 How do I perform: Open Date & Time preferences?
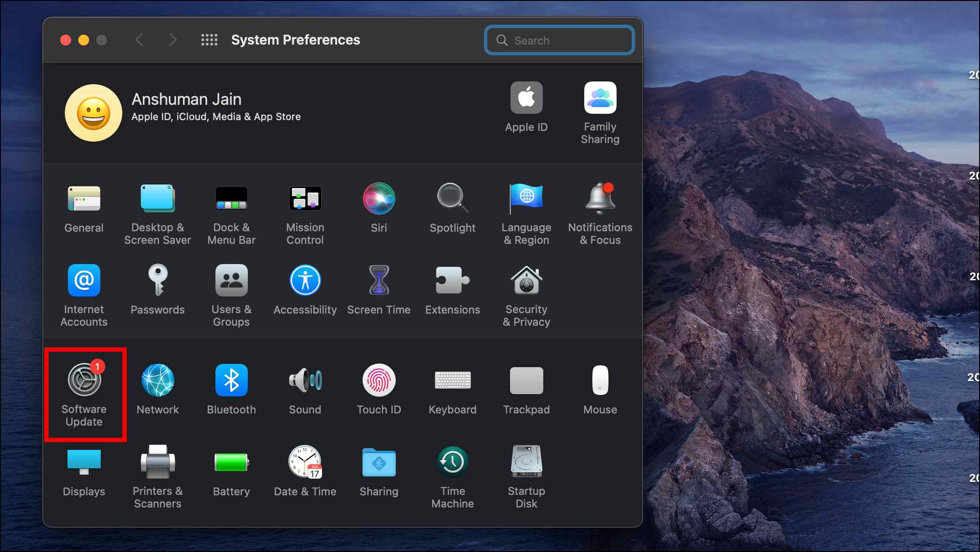[305, 472]
